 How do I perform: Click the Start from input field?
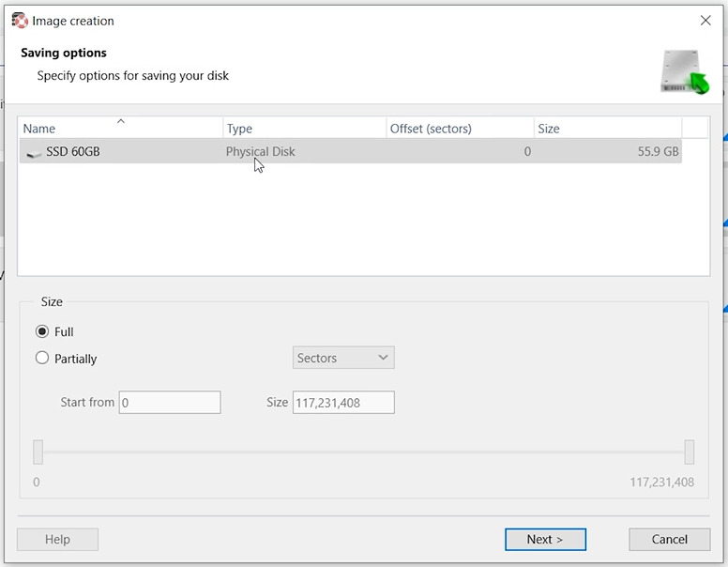tap(170, 402)
